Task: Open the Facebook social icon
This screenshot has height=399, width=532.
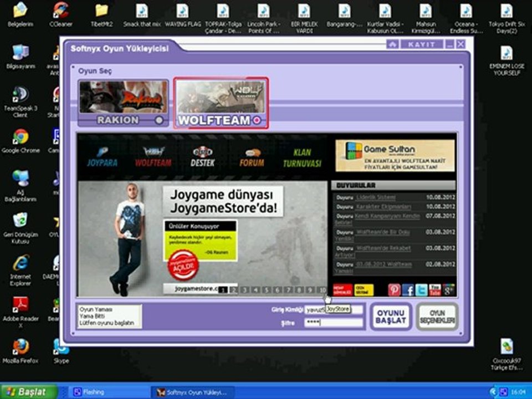Action: click(408, 290)
